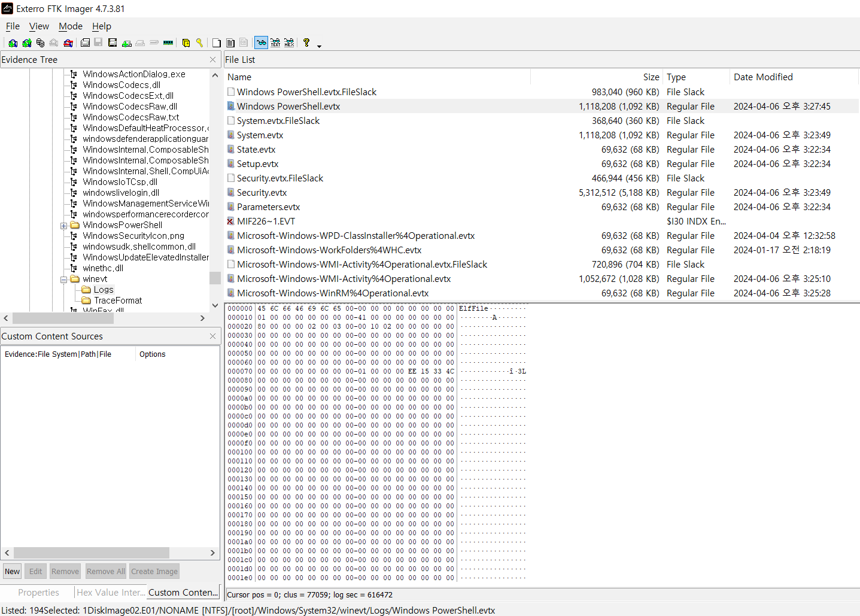
Task: Click Detect EFS Encryption key icon
Action: click(199, 43)
